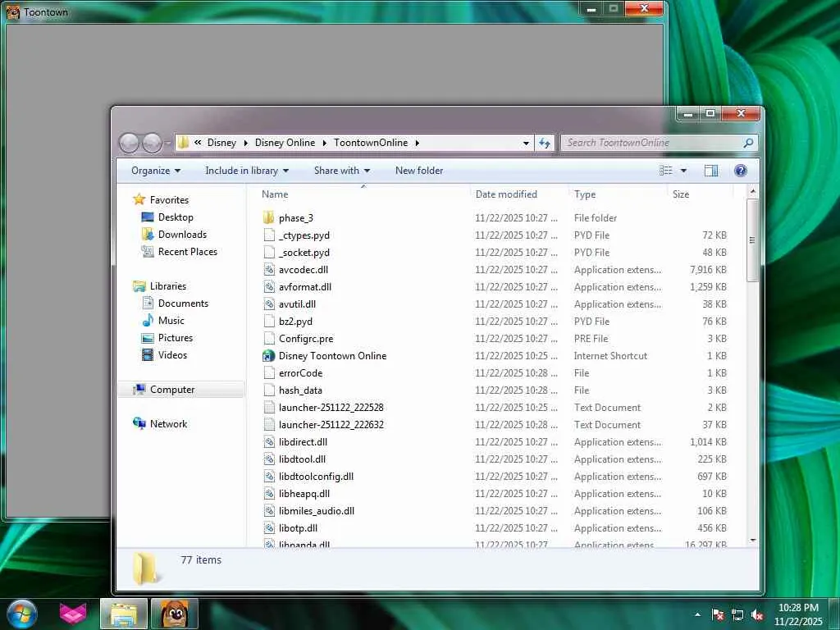Navigate to Disney breadcrumb
Screen dimensions: 840x630
tap(221, 143)
